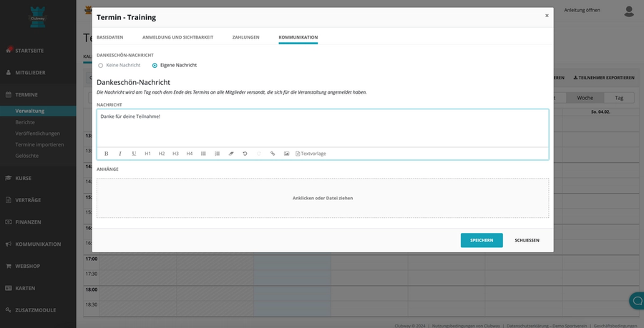
Task: Open Zusatzmodule in the sidebar
Action: pyautogui.click(x=35, y=310)
